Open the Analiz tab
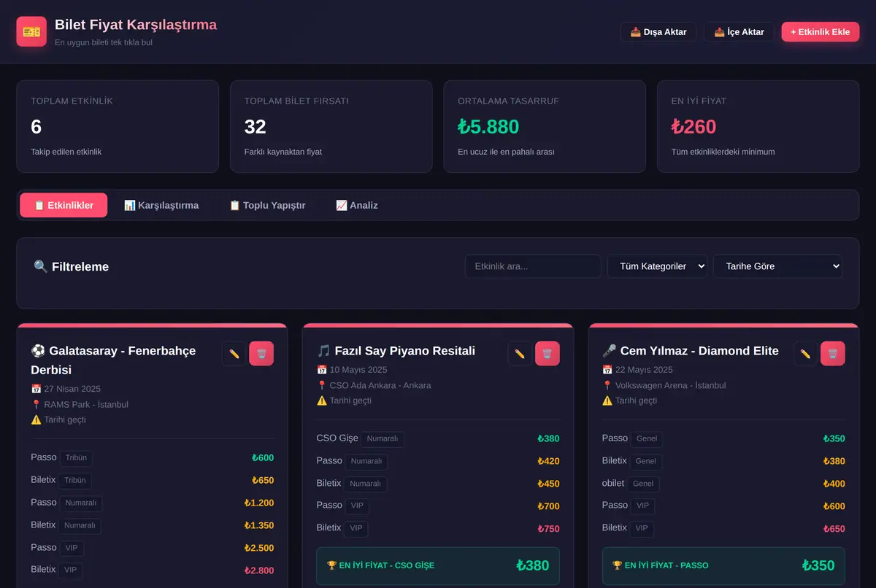 point(357,205)
